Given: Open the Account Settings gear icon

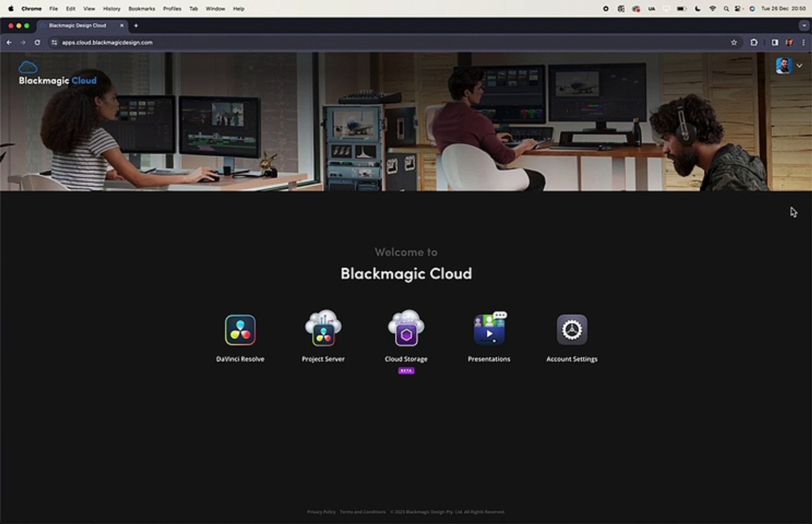Looking at the screenshot, I should click(572, 330).
